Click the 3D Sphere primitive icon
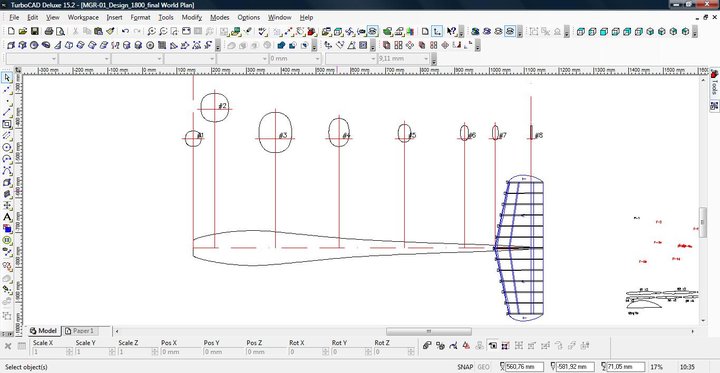The height and width of the screenshot is (373, 720). [x=34, y=45]
